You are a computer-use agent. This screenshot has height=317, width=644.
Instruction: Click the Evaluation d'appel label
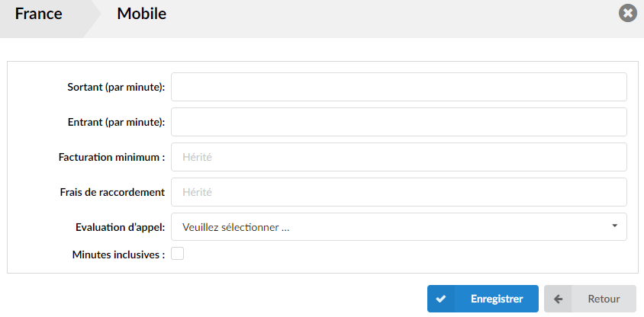point(121,227)
